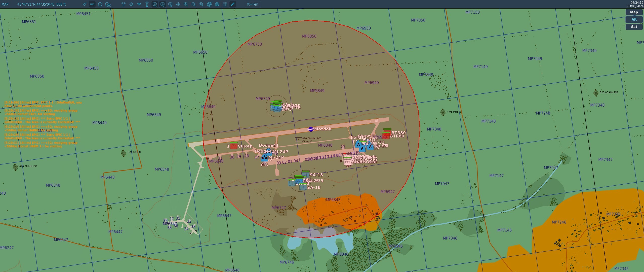Click the zoom-to-fit magnifier icon
Image resolution: width=644 pixels, height=272 pixels.
point(202,4)
